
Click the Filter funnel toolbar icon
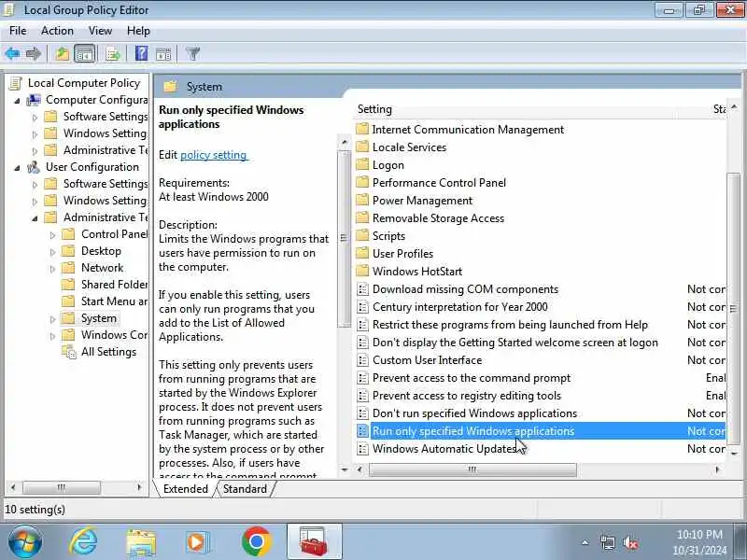click(193, 54)
